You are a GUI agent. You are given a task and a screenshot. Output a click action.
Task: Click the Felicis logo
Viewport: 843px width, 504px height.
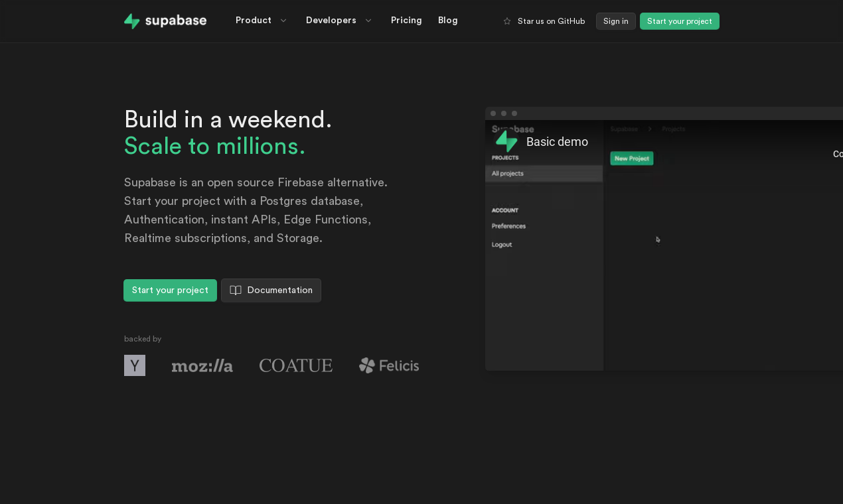click(388, 365)
